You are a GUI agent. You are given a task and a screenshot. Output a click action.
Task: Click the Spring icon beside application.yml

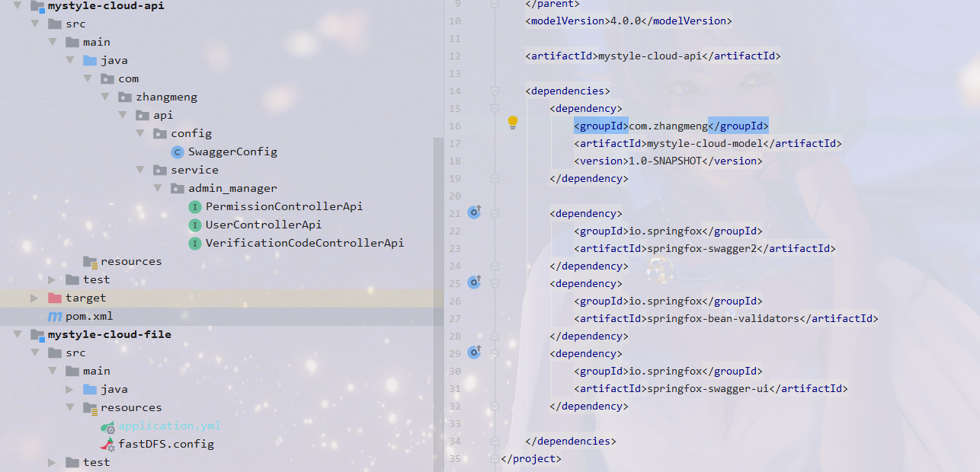point(107,426)
